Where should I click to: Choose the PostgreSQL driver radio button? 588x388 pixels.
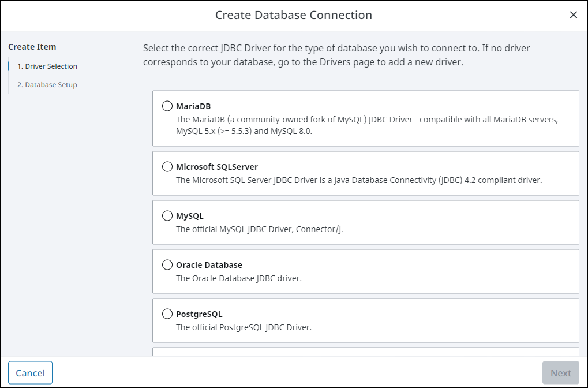point(167,314)
